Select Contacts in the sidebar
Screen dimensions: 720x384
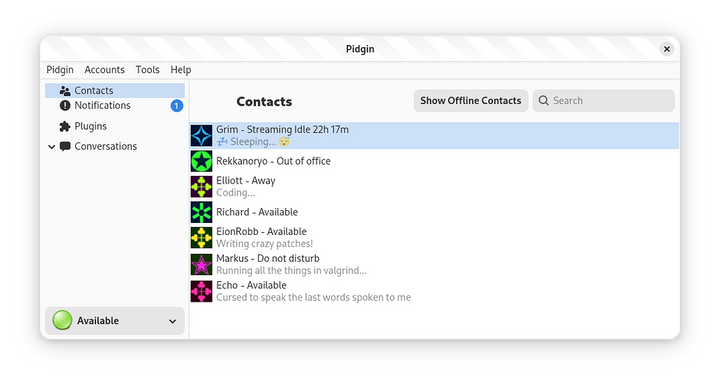[x=115, y=90]
